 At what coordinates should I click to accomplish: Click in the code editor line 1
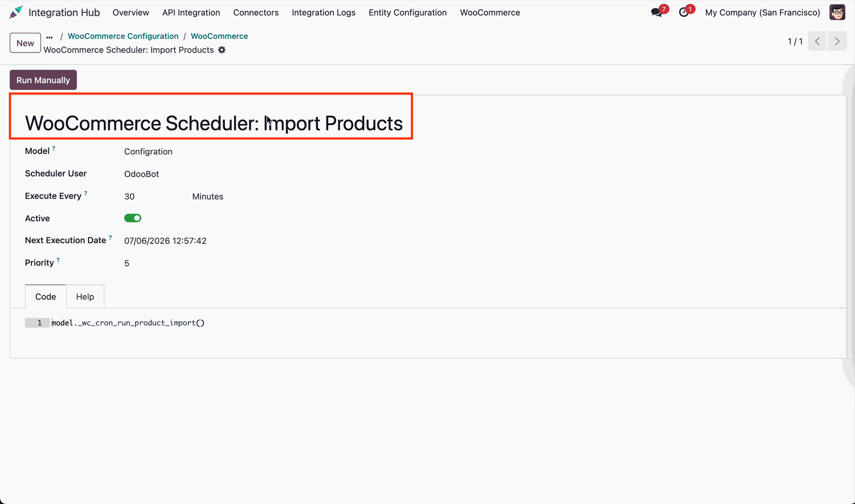[128, 323]
